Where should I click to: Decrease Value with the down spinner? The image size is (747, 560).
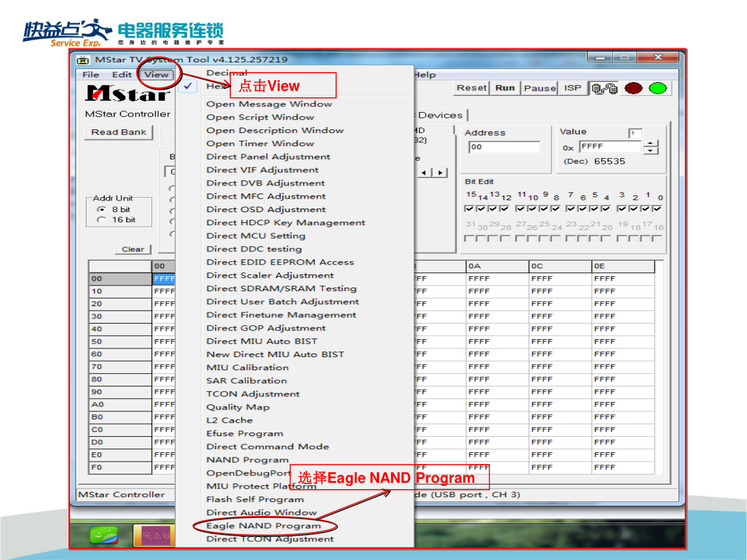651,151
